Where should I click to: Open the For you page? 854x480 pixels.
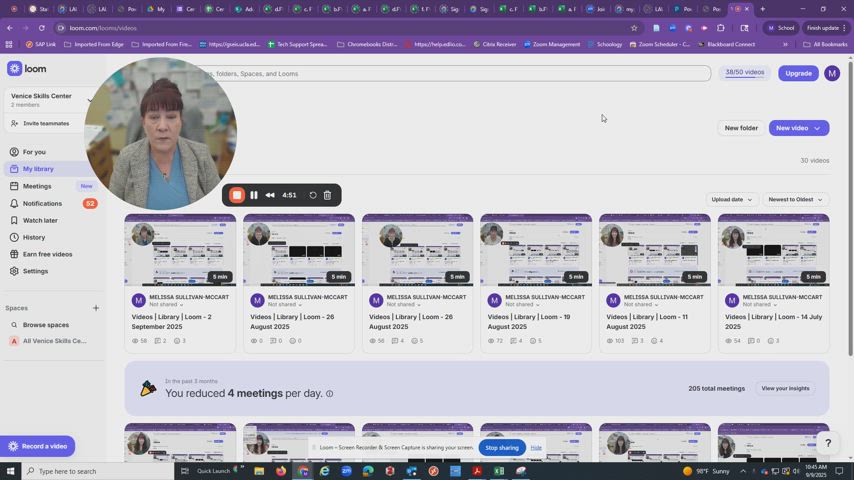click(x=34, y=152)
